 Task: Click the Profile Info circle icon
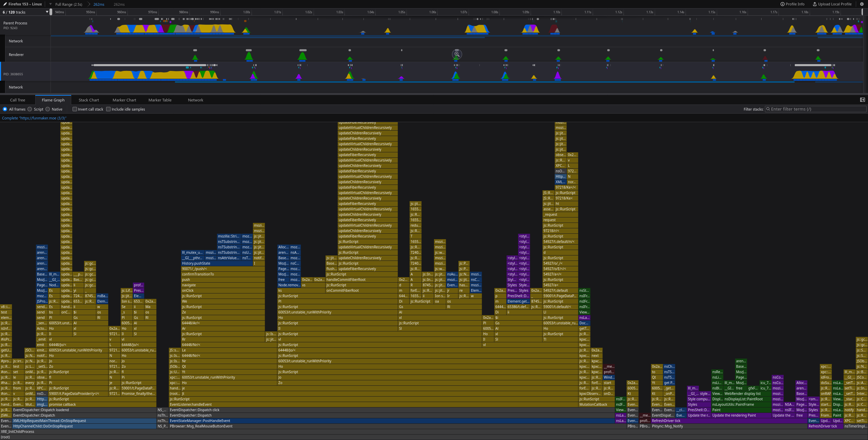tap(782, 4)
